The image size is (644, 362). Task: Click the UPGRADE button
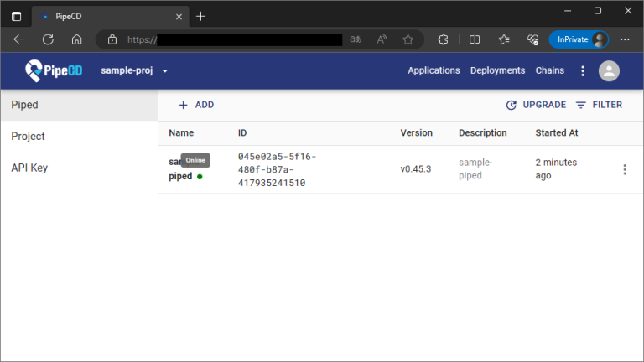tap(536, 105)
